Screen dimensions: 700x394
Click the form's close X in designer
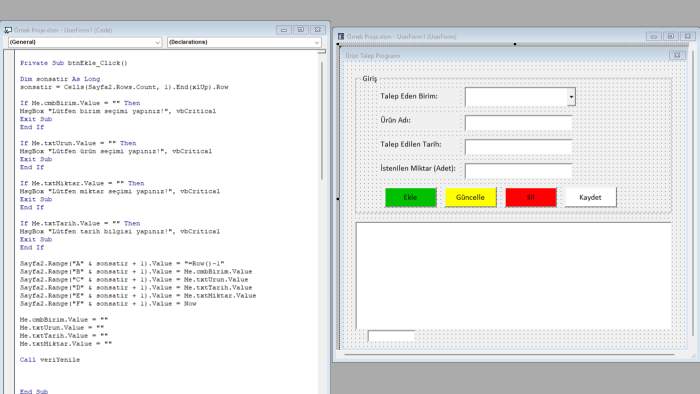coord(677,55)
